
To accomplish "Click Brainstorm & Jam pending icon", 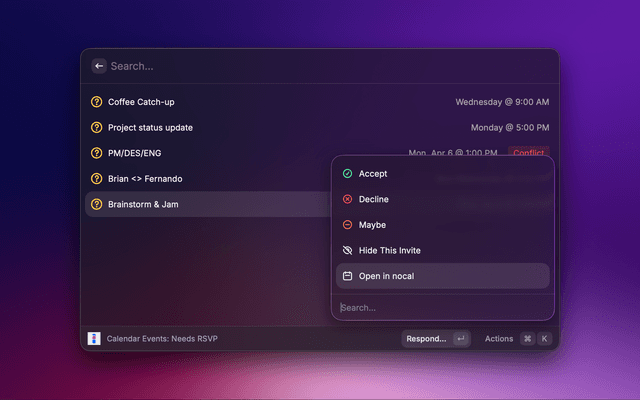I will (x=97, y=204).
